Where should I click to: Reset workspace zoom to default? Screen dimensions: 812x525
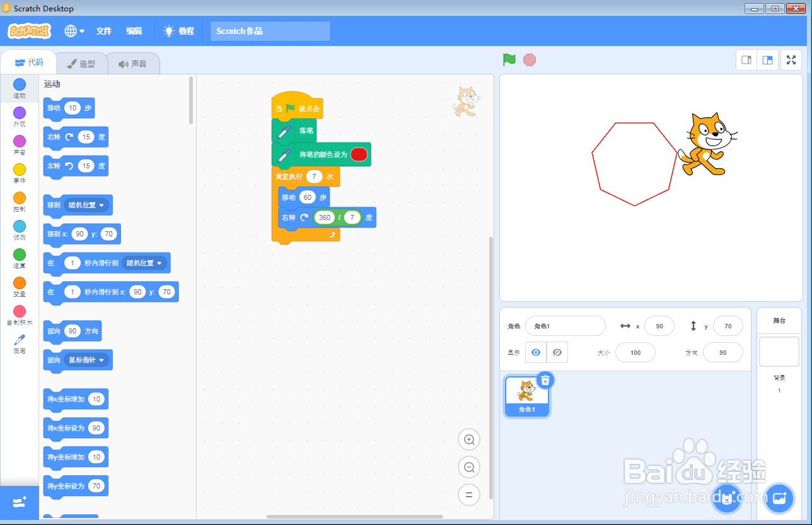coord(469,495)
